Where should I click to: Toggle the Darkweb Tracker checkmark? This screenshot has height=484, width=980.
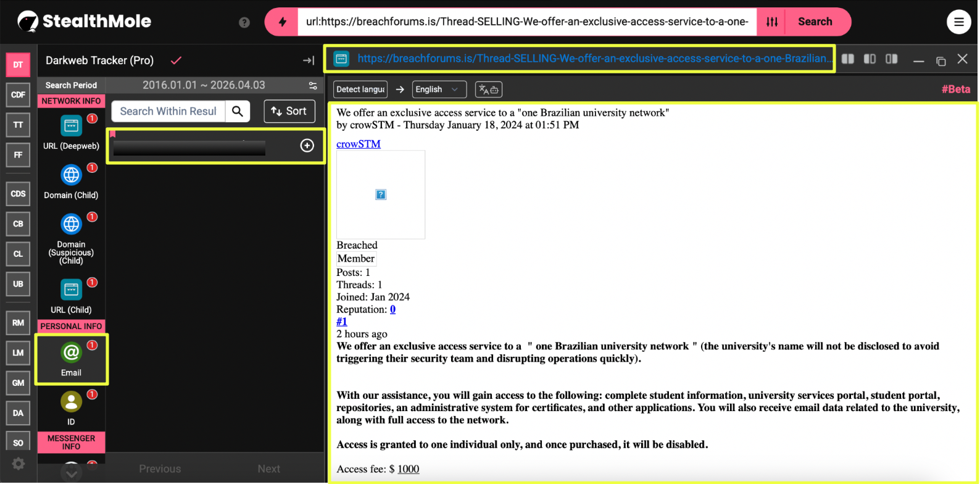pos(176,60)
